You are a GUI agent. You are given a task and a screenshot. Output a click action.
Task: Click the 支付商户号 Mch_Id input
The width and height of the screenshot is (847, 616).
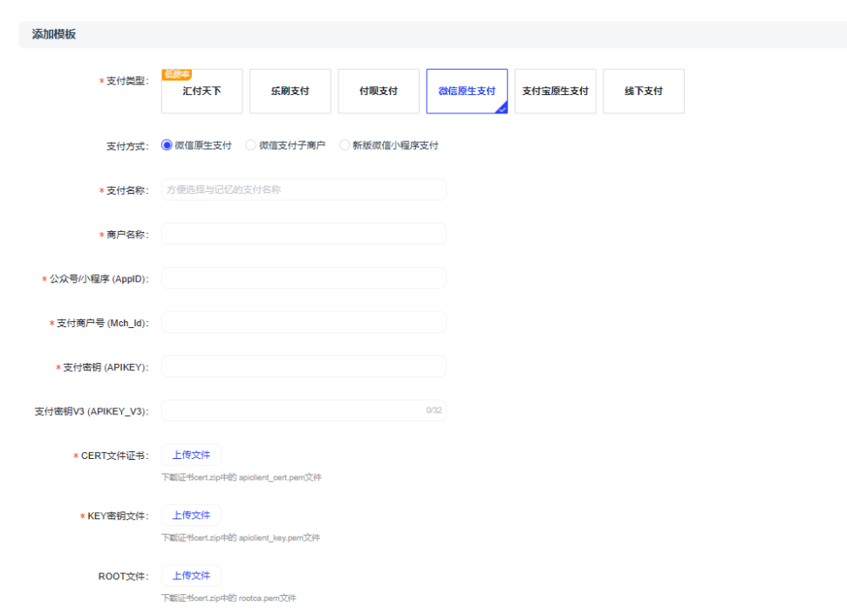pos(304,323)
